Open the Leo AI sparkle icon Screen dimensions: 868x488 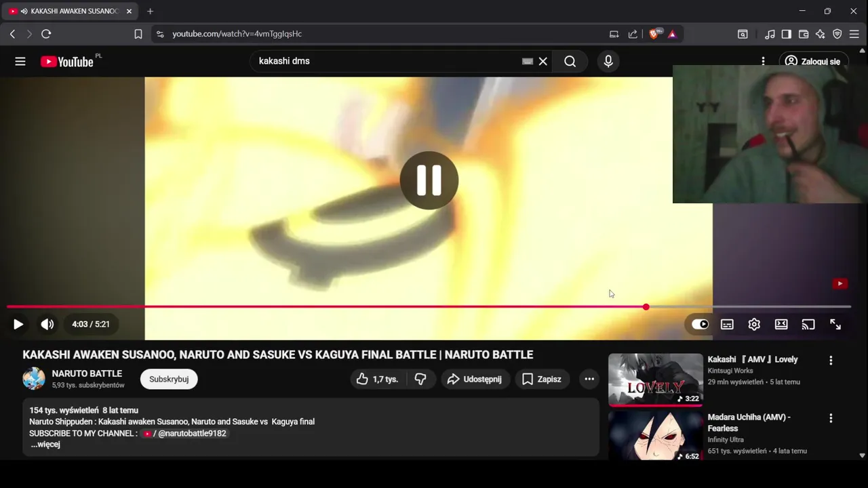(x=821, y=34)
